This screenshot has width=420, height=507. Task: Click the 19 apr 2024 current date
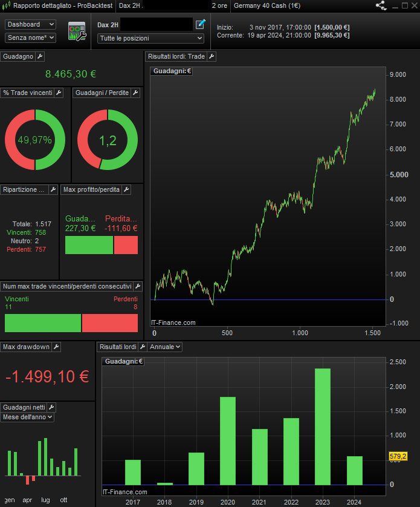click(279, 35)
